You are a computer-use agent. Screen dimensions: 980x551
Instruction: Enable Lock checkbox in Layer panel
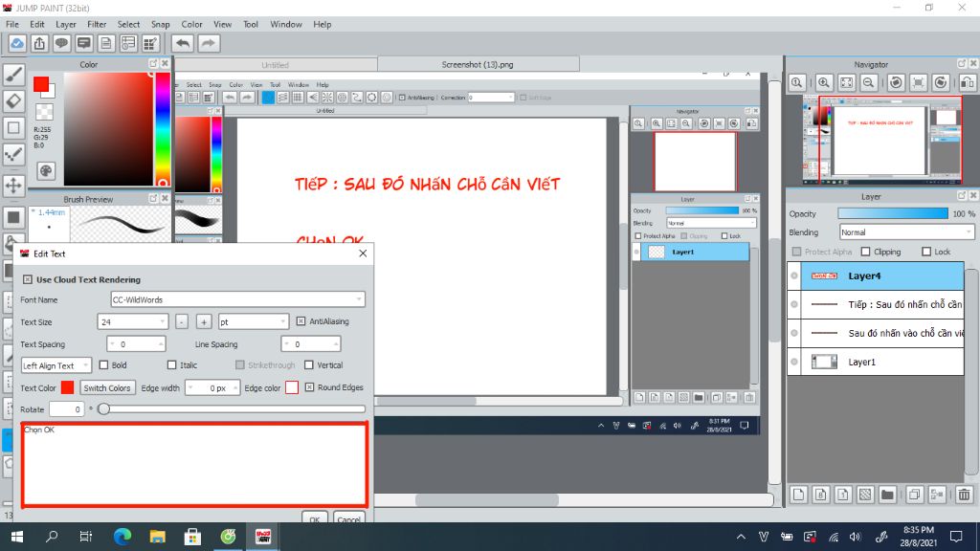point(926,252)
